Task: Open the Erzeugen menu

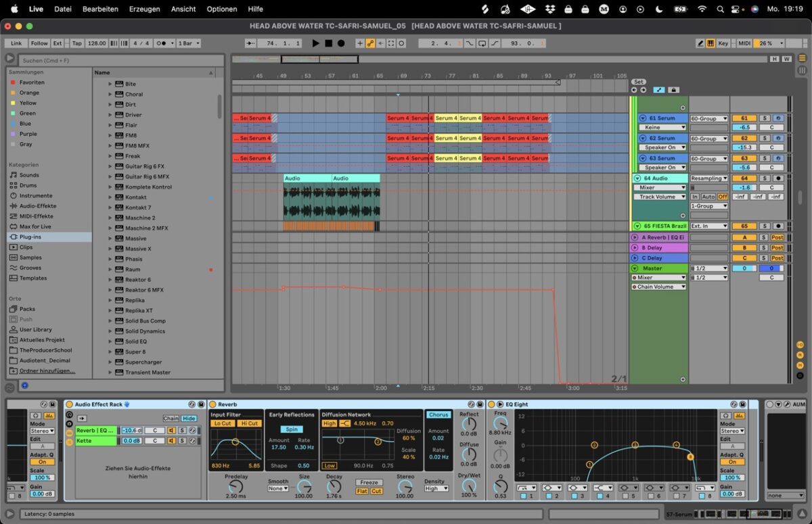Action: tap(144, 9)
